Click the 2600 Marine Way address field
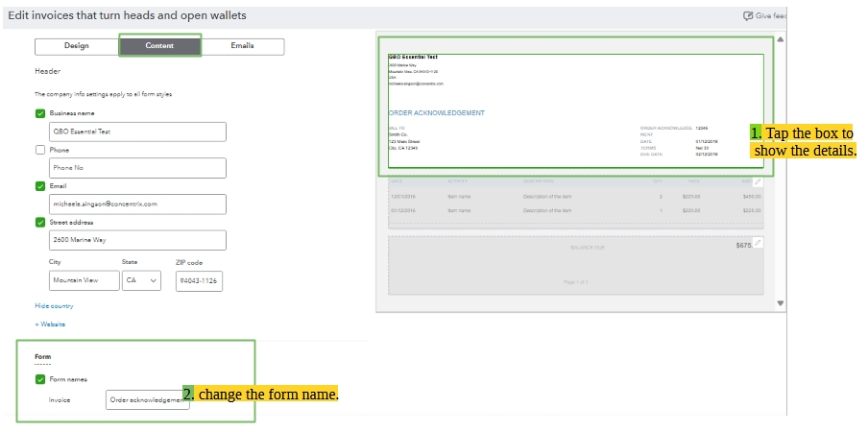Viewport: 868px width, 432px height. coord(137,240)
